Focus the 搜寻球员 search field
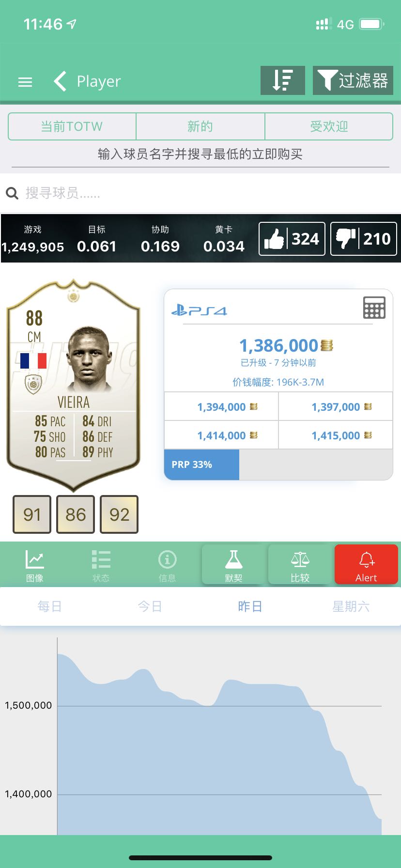This screenshot has height=868, width=401. point(200,193)
